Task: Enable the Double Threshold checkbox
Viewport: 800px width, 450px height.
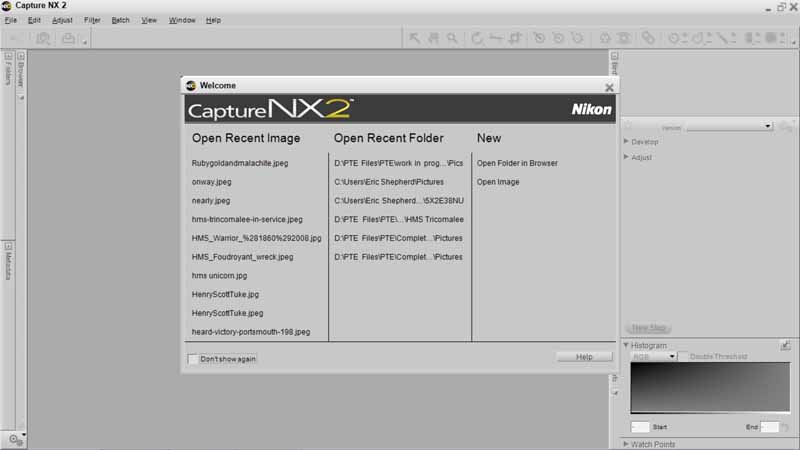Action: tap(684, 356)
